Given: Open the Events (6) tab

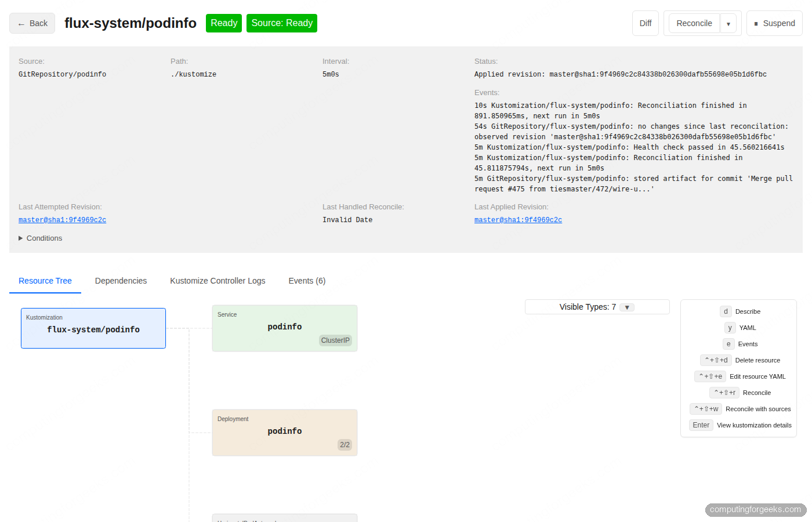Looking at the screenshot, I should [x=307, y=281].
